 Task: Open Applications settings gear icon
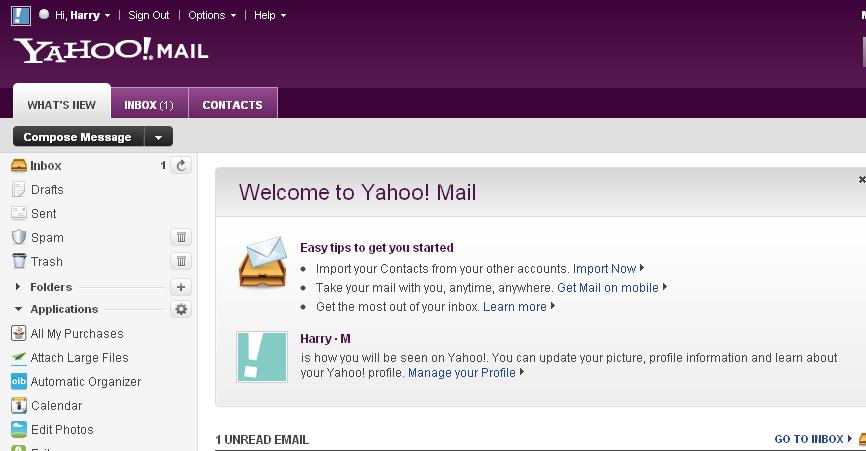(x=181, y=310)
